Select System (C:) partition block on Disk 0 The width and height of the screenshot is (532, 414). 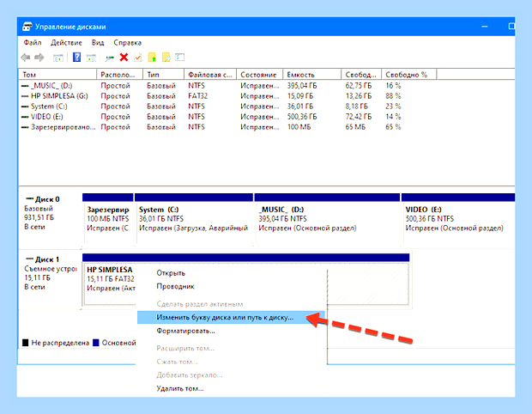194,219
